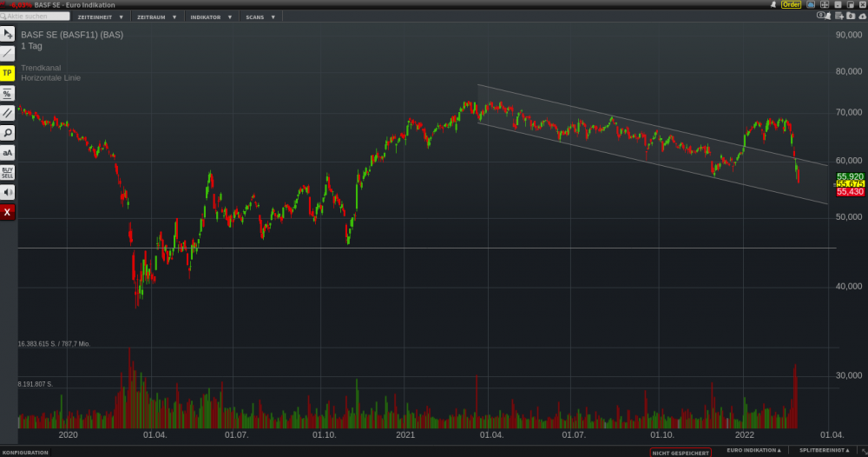Click the folder save icon

851,16
